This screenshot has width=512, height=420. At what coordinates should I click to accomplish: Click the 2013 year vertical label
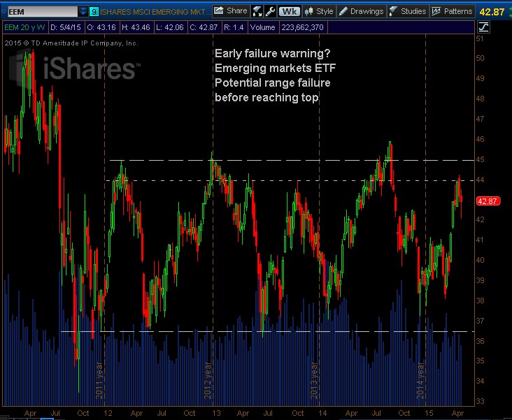(314, 380)
